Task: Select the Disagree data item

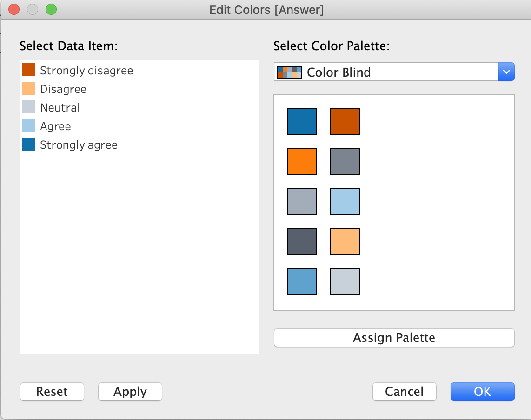Action: pyautogui.click(x=63, y=89)
